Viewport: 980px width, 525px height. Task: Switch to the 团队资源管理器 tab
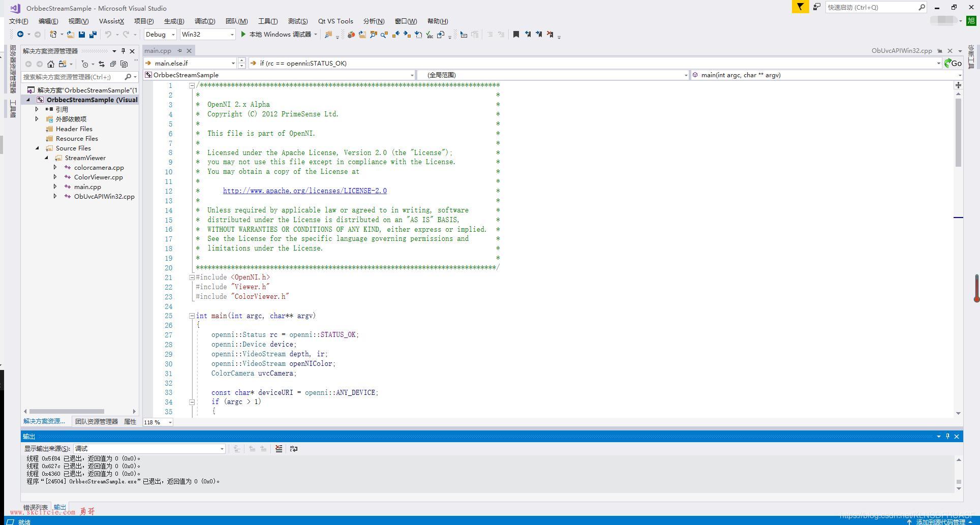96,422
